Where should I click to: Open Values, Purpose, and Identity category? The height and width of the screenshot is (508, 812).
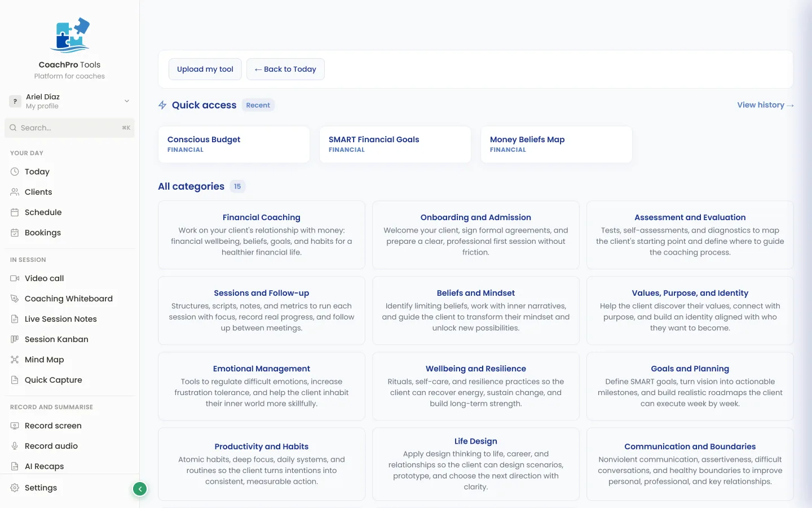coord(690,310)
